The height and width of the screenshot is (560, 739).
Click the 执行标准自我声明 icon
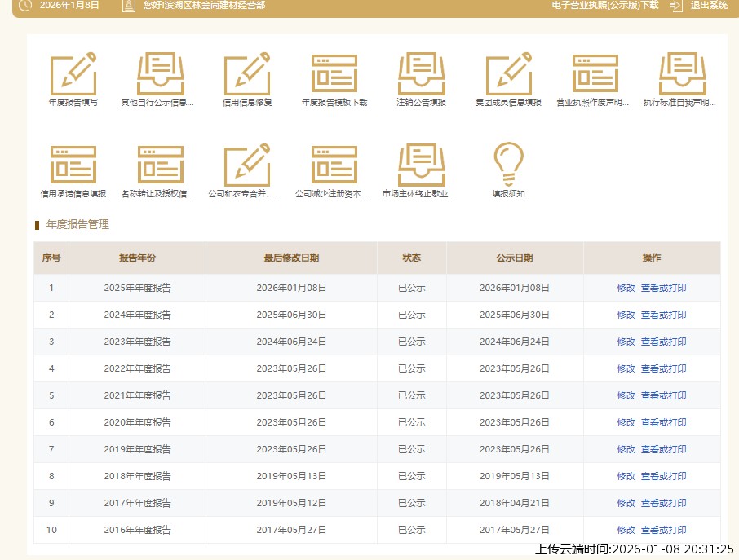(682, 74)
